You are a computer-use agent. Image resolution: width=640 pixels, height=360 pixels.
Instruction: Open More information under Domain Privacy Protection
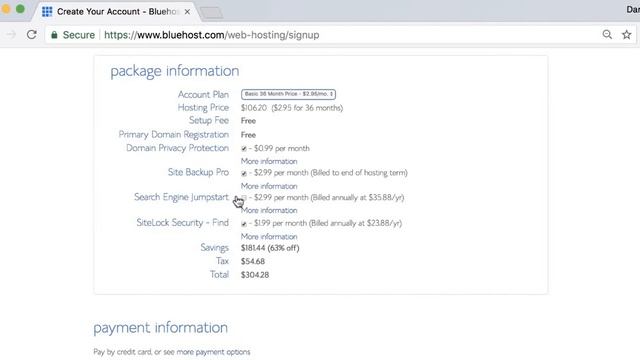[x=269, y=161]
